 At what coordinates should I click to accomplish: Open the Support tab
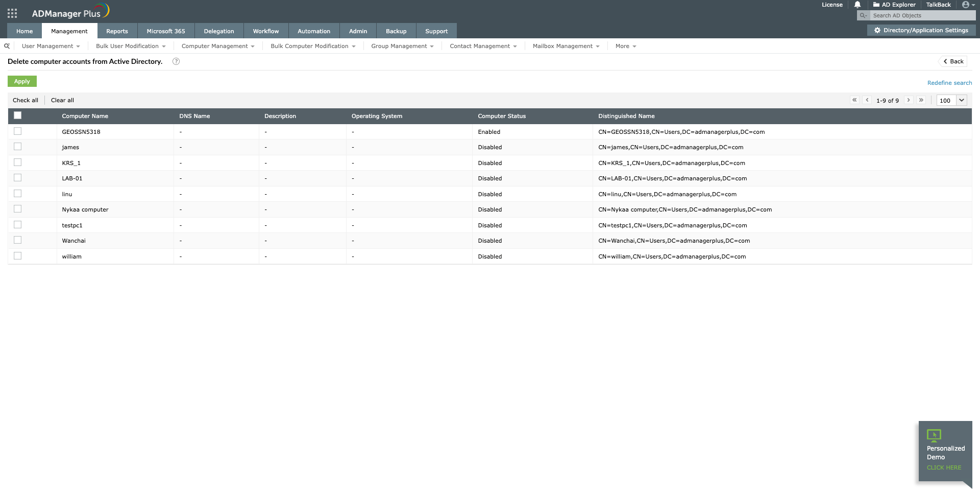[x=436, y=31]
